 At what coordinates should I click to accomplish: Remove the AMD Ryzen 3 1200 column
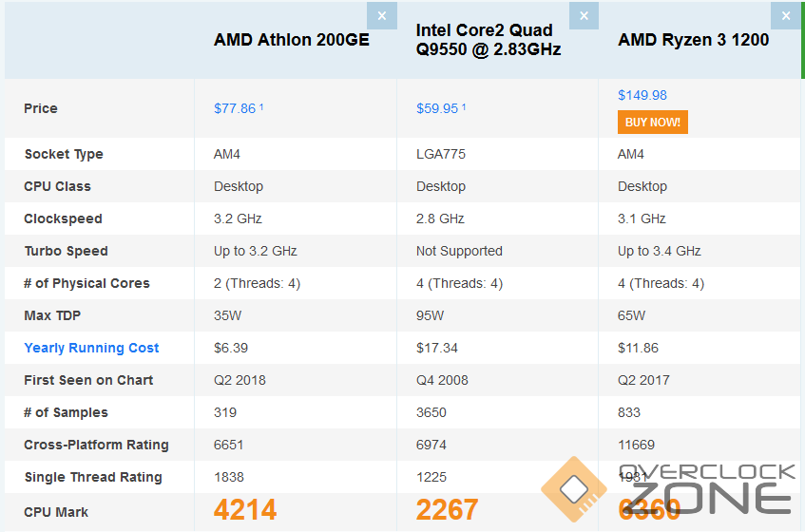(786, 15)
